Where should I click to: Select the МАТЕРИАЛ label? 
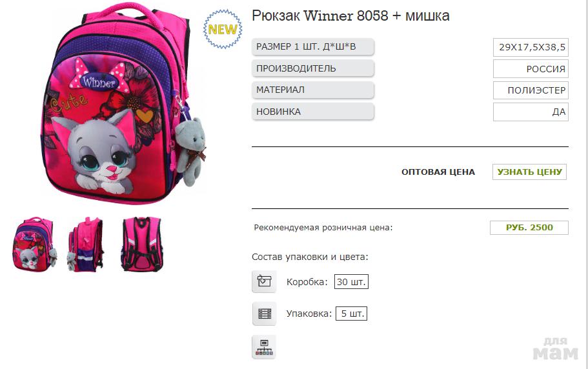point(313,90)
